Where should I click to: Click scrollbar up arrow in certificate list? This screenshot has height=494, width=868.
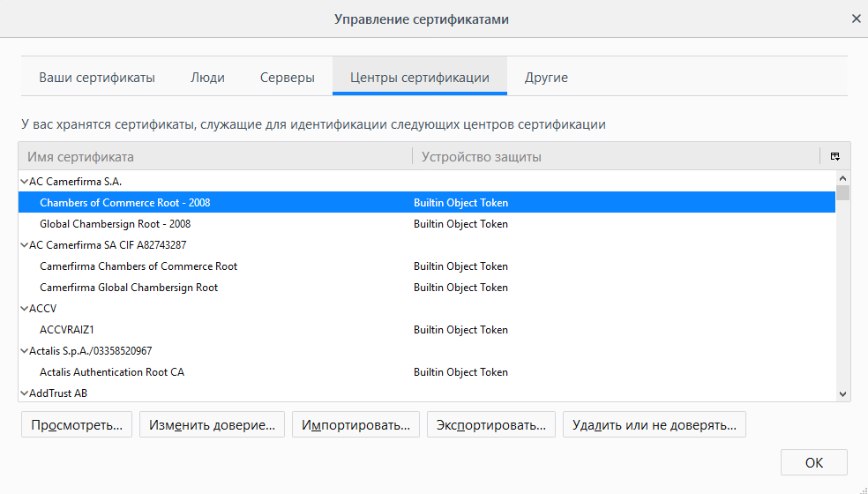tap(842, 178)
